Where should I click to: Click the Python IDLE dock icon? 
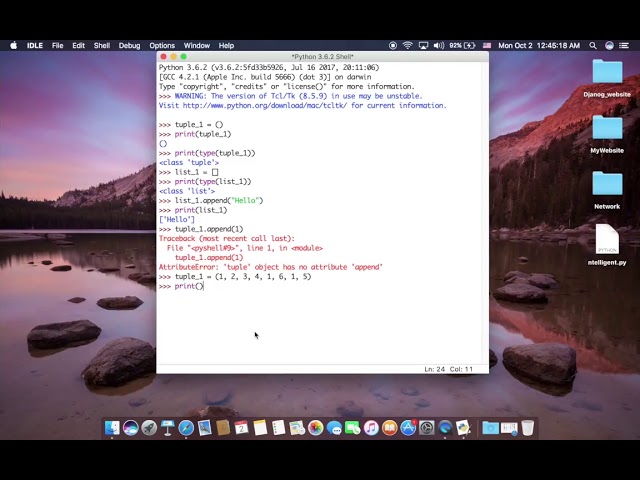click(x=464, y=428)
